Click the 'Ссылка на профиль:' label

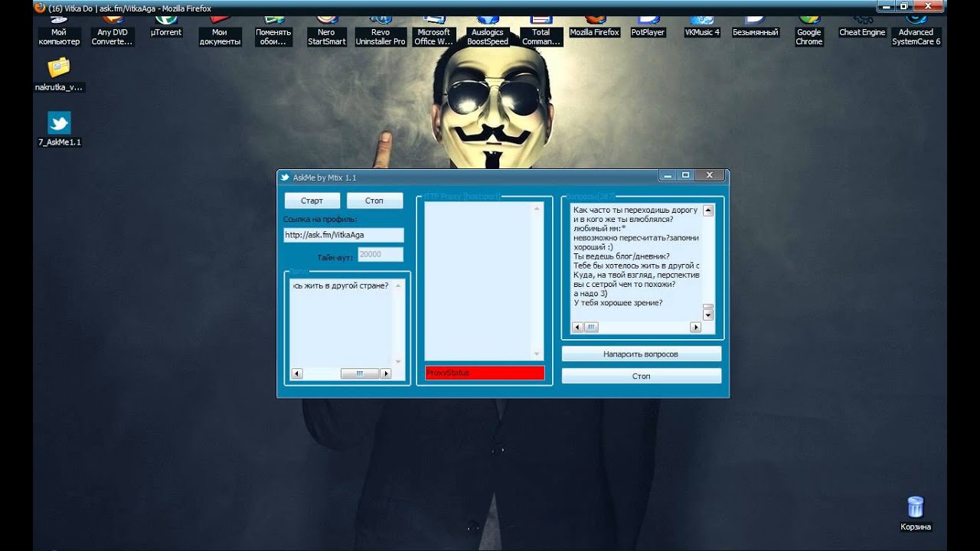coord(320,220)
